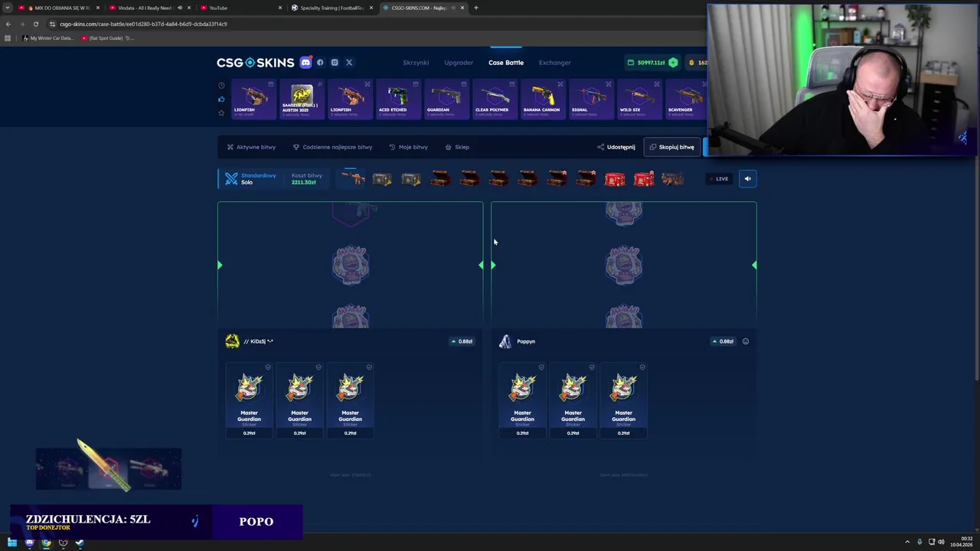
Task: Open Chrome from the taskbar
Action: pos(46,543)
